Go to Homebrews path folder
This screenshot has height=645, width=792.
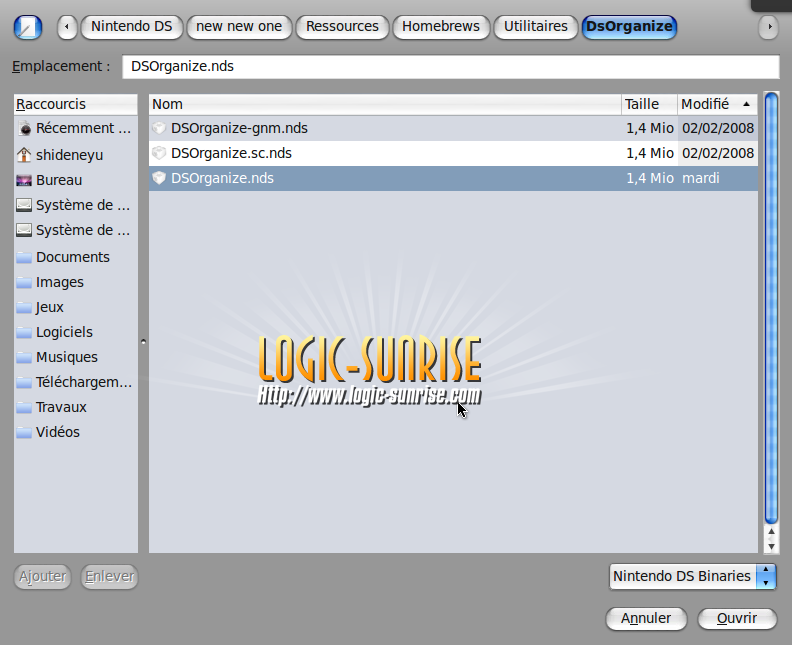coord(440,26)
